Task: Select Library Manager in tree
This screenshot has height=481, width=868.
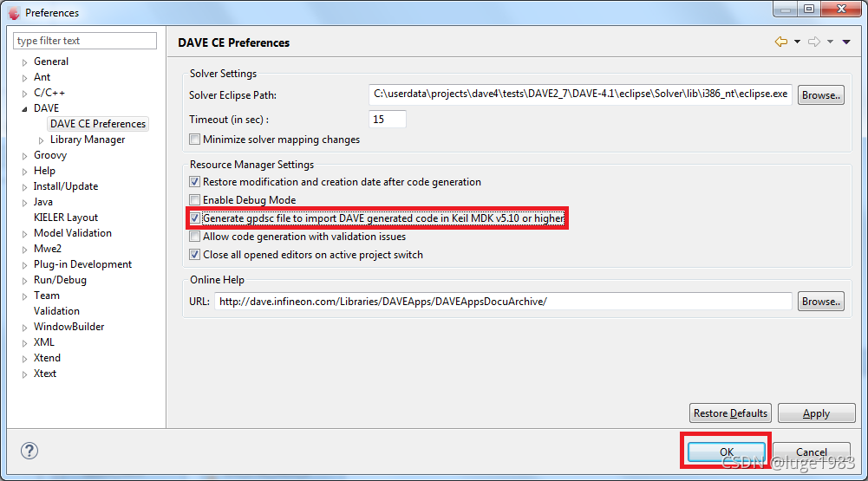Action: point(88,140)
